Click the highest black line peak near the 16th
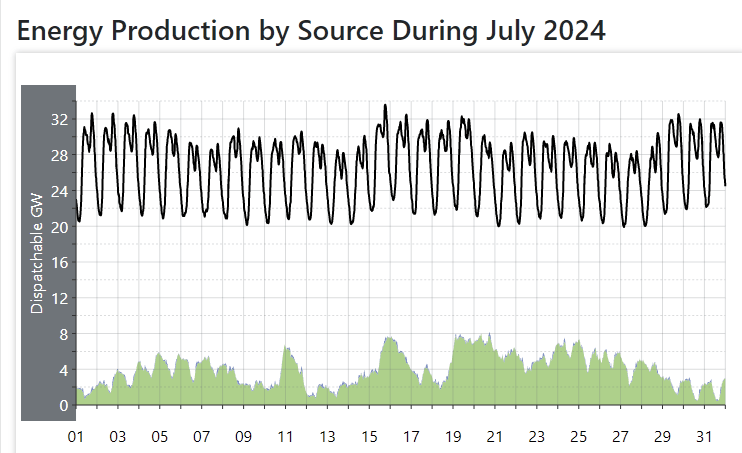Viewport: 742px width, 453px height. [x=385, y=105]
